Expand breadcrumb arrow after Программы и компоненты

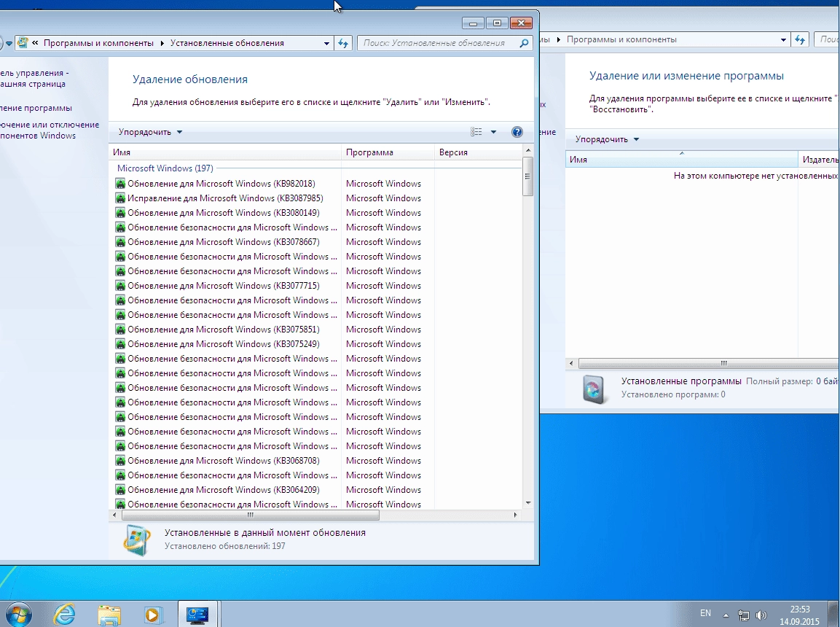point(162,43)
